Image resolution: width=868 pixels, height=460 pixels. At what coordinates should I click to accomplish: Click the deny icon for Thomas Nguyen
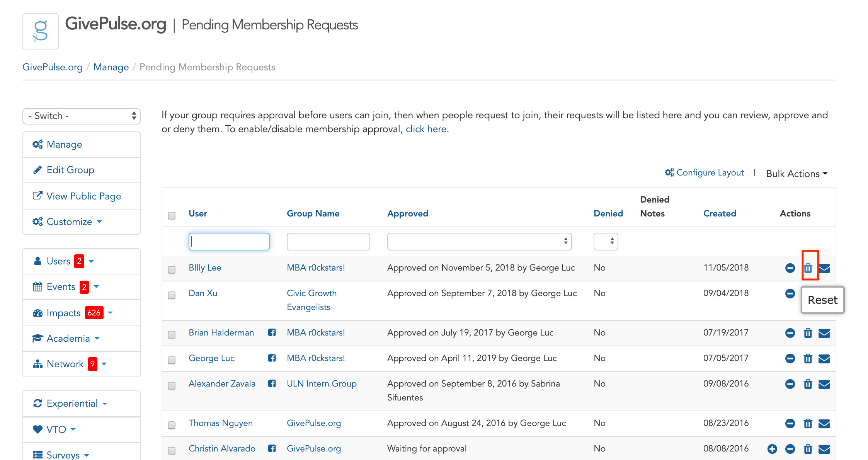point(790,423)
